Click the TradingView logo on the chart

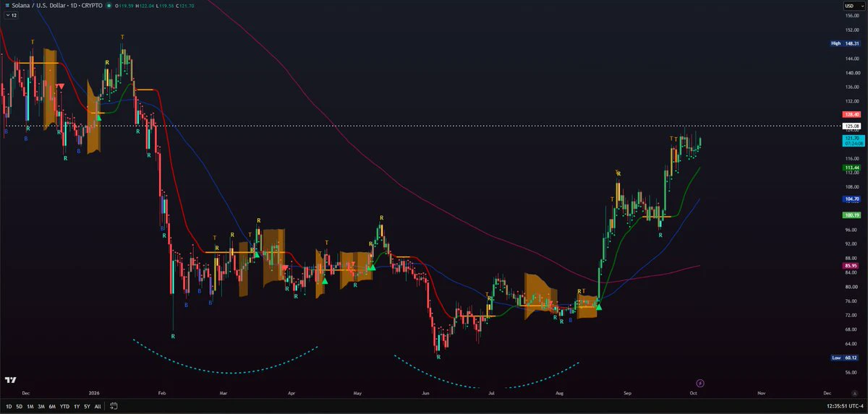11,380
